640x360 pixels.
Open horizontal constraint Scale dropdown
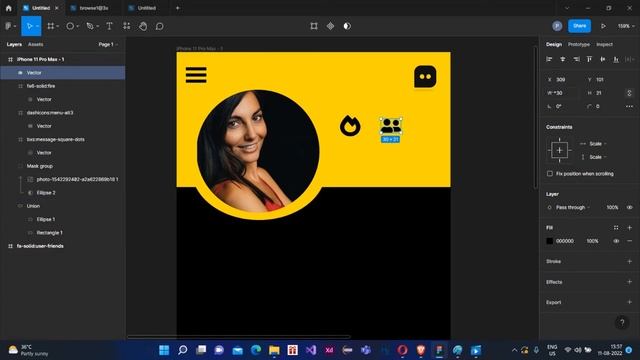click(x=598, y=144)
